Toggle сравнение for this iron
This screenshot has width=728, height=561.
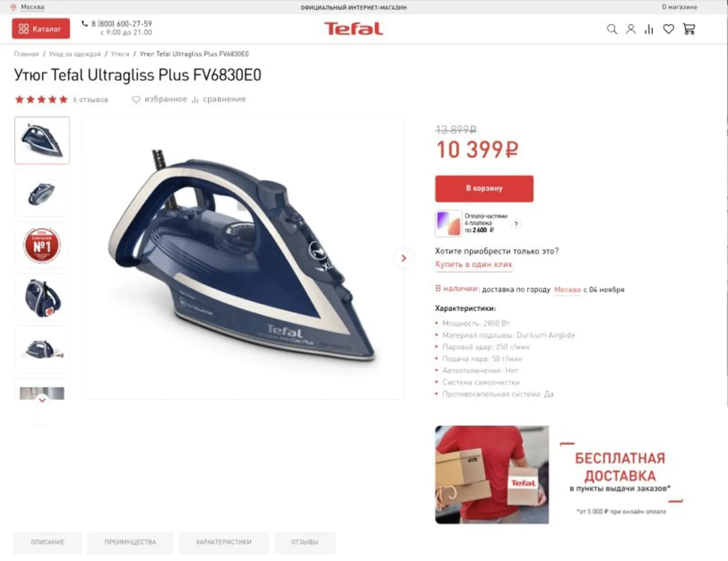click(x=219, y=99)
